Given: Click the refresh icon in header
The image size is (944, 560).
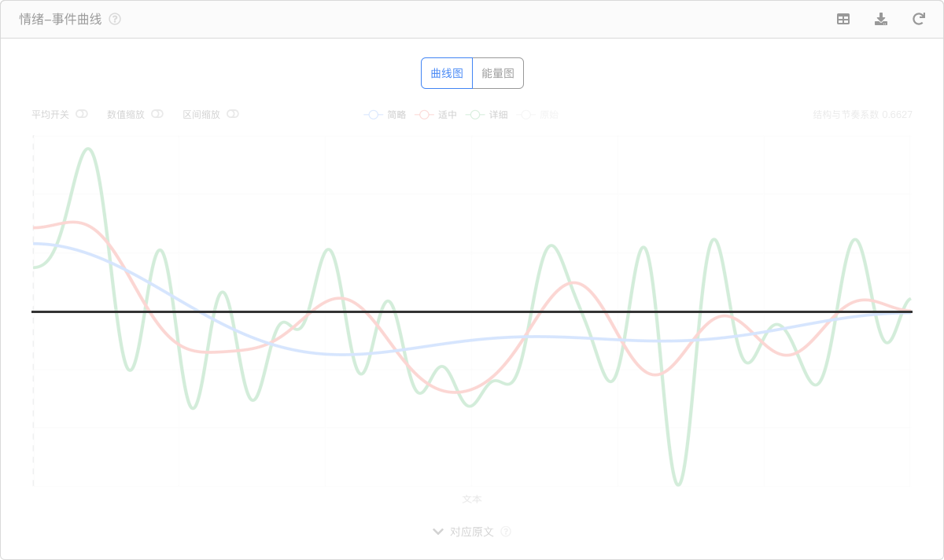Looking at the screenshot, I should (x=918, y=20).
